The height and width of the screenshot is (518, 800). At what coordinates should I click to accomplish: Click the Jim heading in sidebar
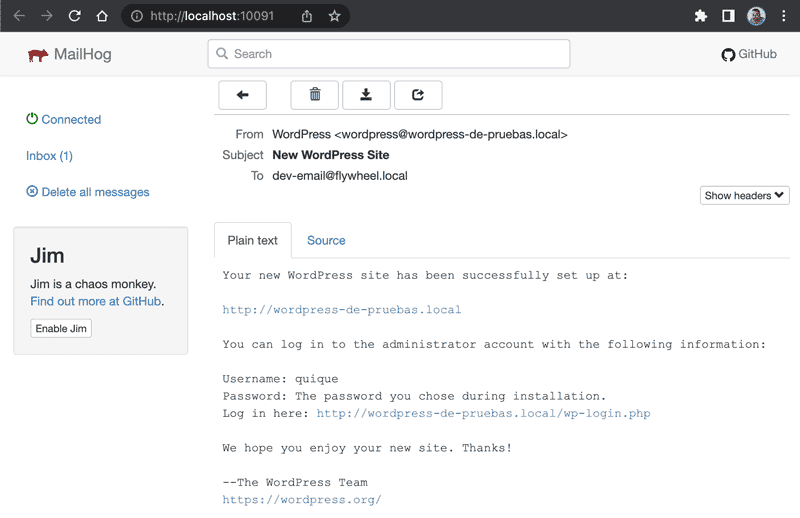(47, 255)
